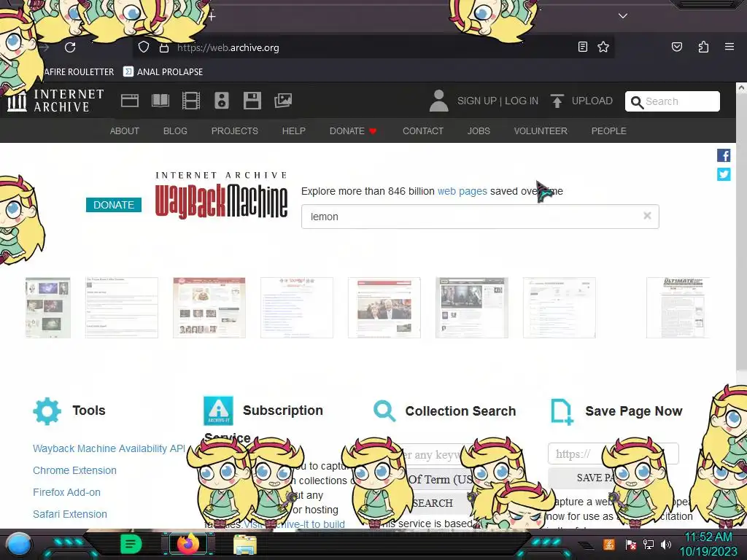Click the page scrollbar up arrow
Screen dimensions: 747x560
pyautogui.click(x=741, y=88)
